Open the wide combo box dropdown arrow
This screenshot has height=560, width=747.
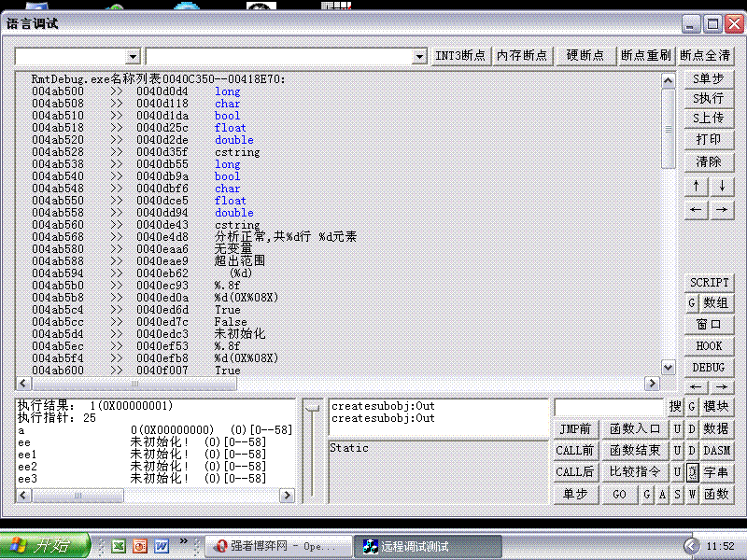(419, 57)
